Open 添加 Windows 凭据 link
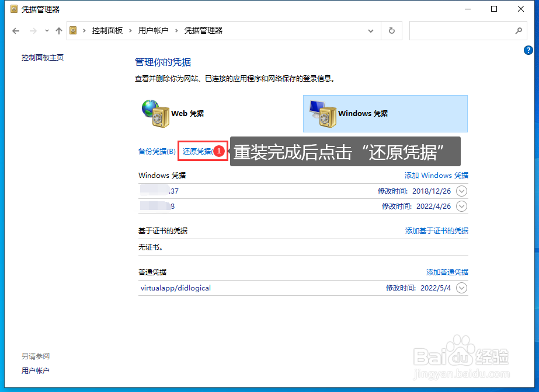The height and width of the screenshot is (392, 539). pos(437,175)
